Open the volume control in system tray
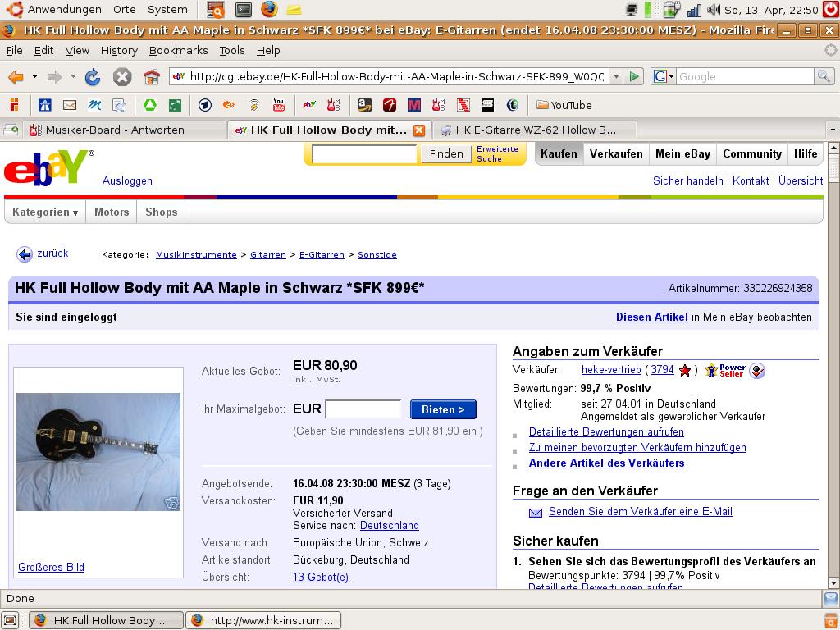 [x=714, y=9]
